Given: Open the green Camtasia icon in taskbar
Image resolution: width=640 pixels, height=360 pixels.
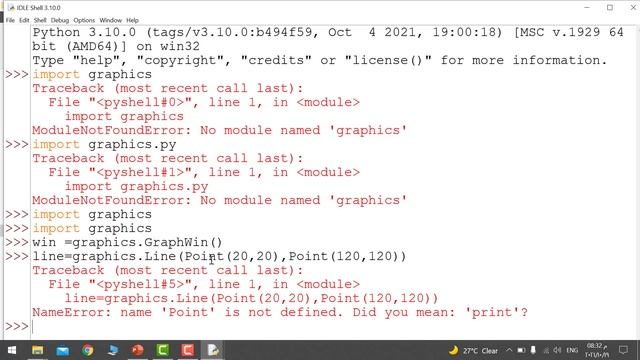Looking at the screenshot, I should (x=163, y=350).
